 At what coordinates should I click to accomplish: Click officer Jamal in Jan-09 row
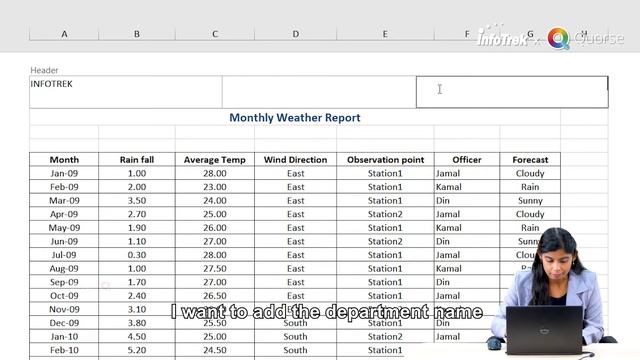coord(467,173)
